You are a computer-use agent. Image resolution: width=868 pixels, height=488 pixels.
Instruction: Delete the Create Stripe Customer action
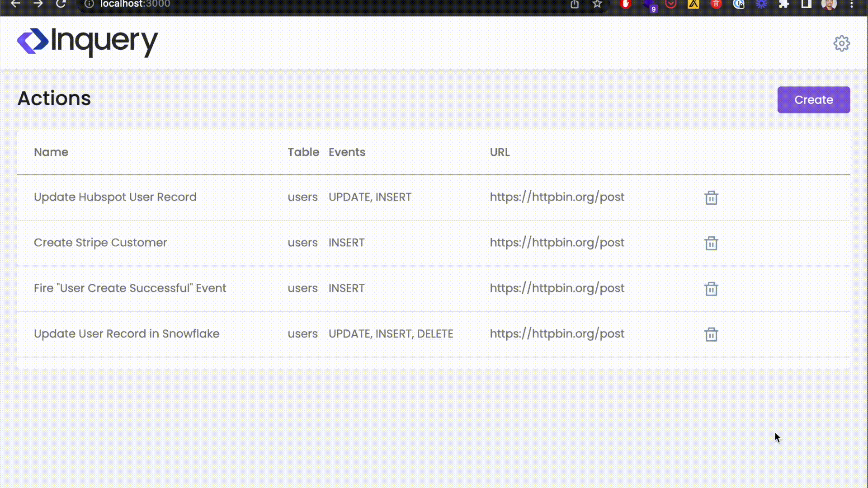[711, 243]
